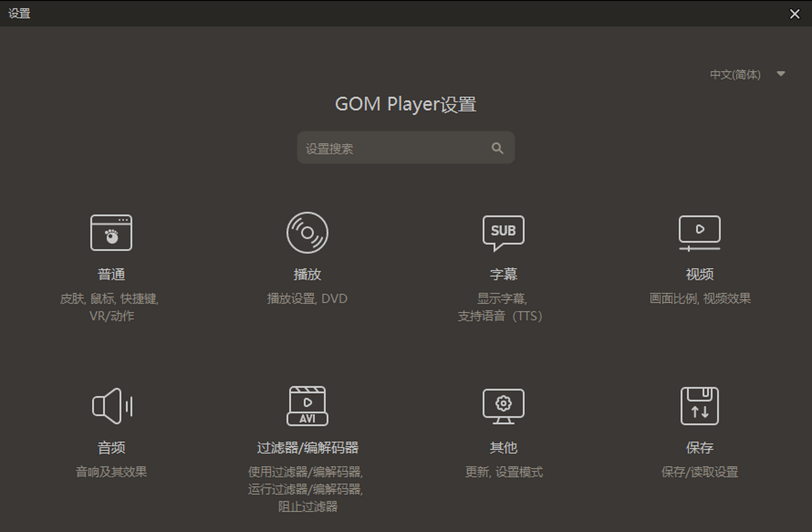The image size is (812, 532).
Task: Open the 音频 speaker icon
Action: [x=111, y=405]
